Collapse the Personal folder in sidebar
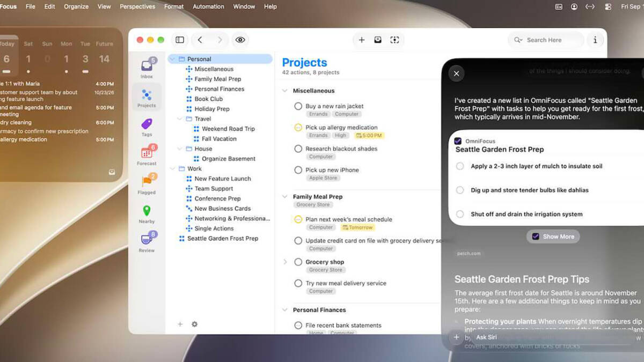This screenshot has width=644, height=362. tap(173, 59)
